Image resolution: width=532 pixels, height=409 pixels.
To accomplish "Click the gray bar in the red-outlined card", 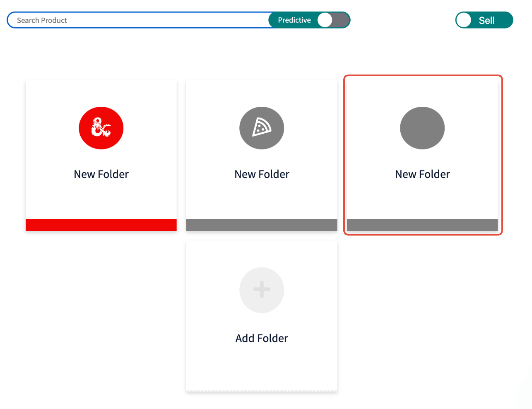I will (x=422, y=225).
